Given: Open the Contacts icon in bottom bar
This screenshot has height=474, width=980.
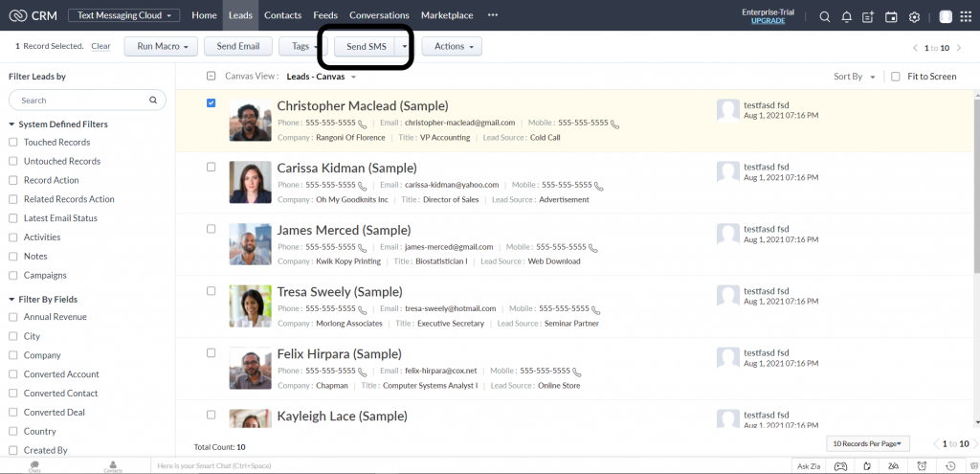Looking at the screenshot, I should (x=113, y=466).
